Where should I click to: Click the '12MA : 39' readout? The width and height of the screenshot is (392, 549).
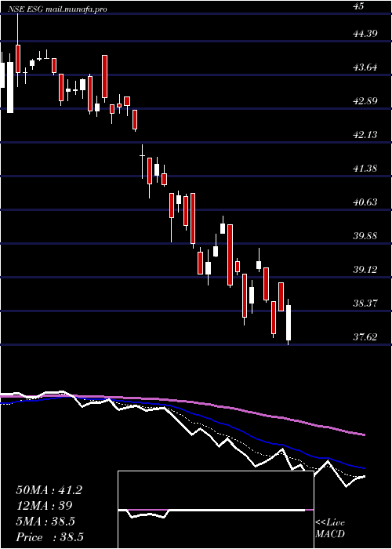(44, 506)
